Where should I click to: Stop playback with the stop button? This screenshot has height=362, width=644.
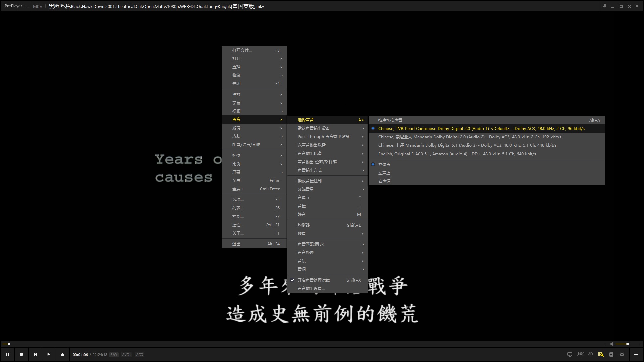pos(21,354)
